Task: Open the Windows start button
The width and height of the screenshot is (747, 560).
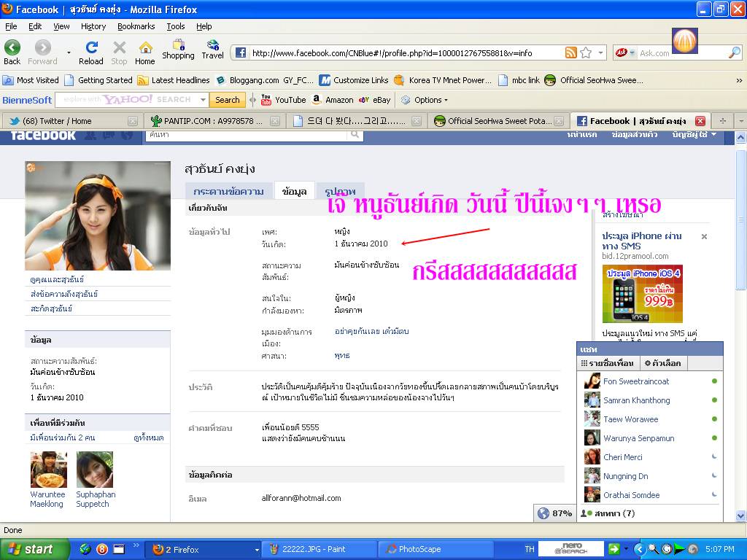Action: click(x=34, y=549)
